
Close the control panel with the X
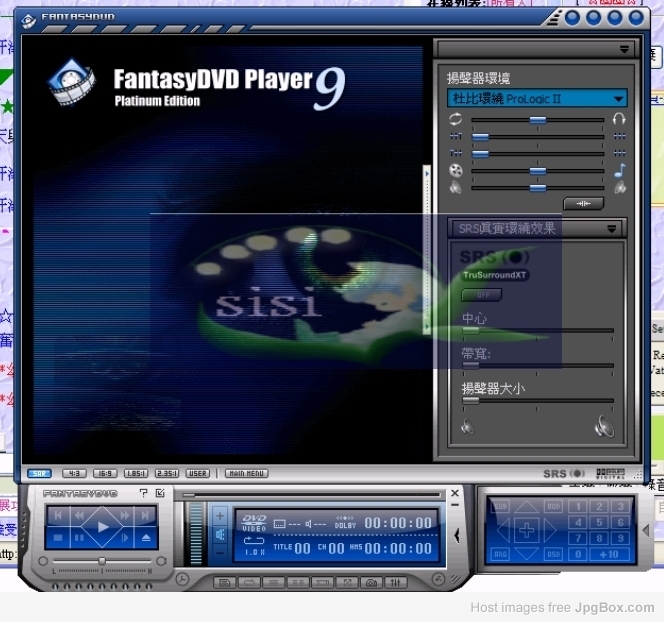(x=455, y=493)
